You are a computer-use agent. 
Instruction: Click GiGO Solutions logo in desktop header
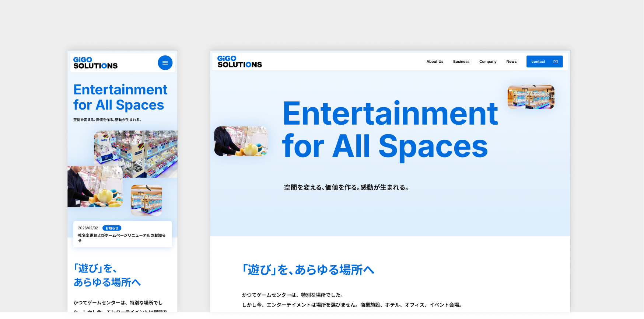[x=239, y=62]
